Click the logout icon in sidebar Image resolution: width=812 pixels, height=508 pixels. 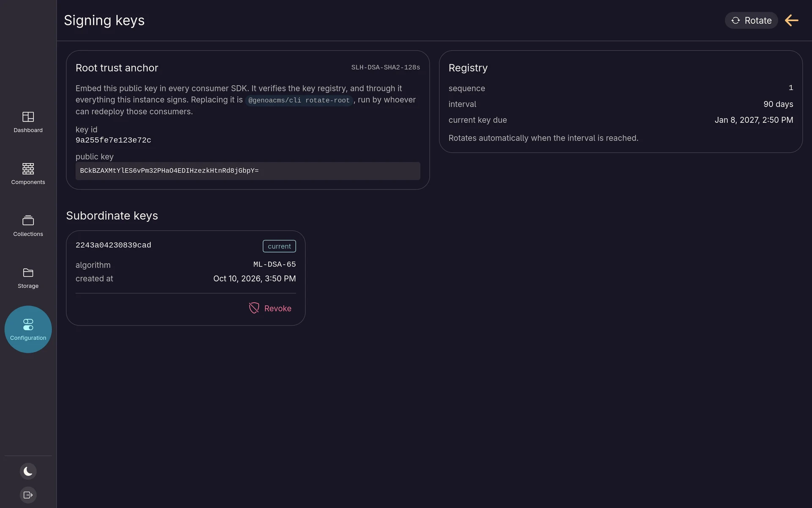(x=28, y=495)
